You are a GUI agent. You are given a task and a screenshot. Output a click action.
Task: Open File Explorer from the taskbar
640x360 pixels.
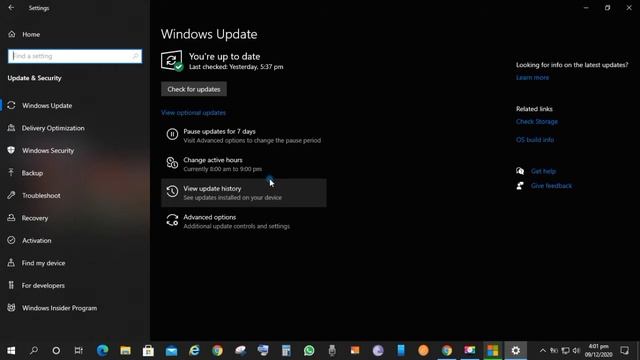click(125, 350)
